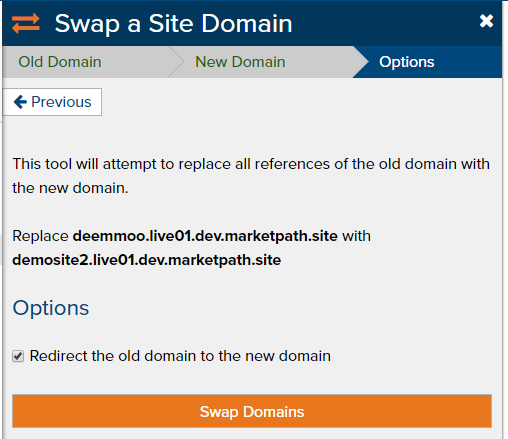The image size is (508, 439).
Task: Click the 'This tool will attempt' description paragraph
Action: click(x=251, y=176)
